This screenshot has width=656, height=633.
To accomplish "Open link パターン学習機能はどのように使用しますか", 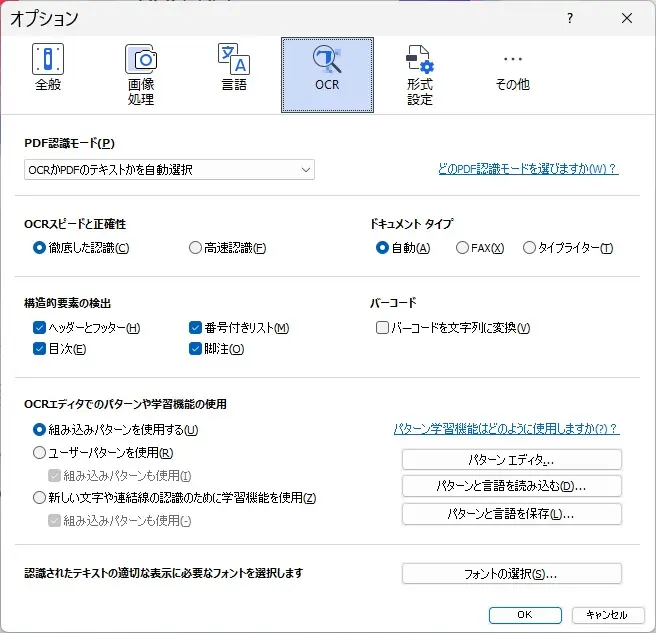I will point(506,429).
